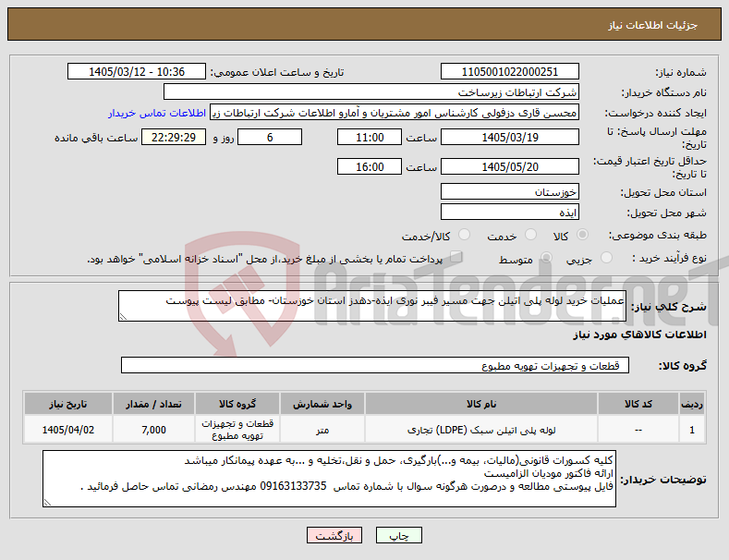Image resolution: width=729 pixels, height=560 pixels.
Task: Click the delivery city field ایذه
Action: (x=509, y=213)
